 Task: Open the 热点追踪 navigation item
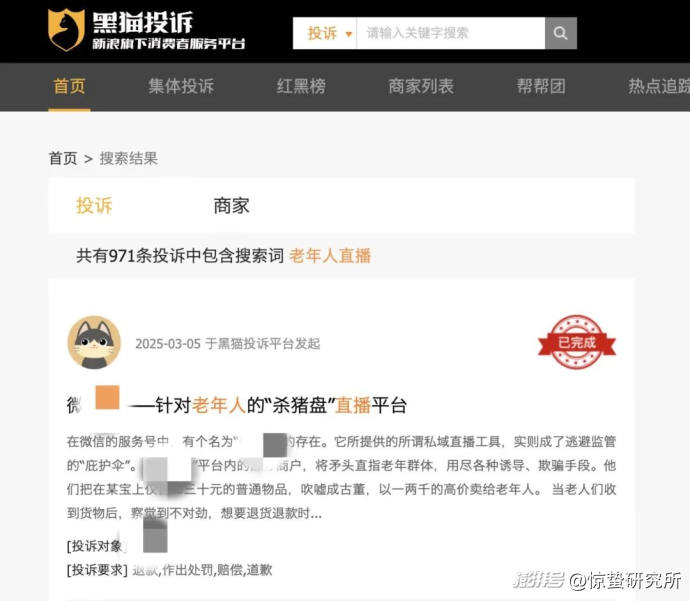(x=659, y=86)
